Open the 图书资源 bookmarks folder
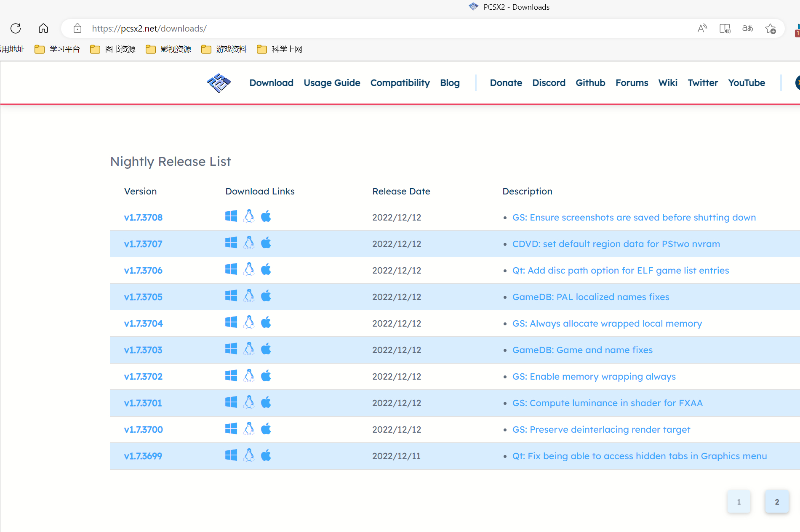This screenshot has width=800, height=532. click(113, 49)
